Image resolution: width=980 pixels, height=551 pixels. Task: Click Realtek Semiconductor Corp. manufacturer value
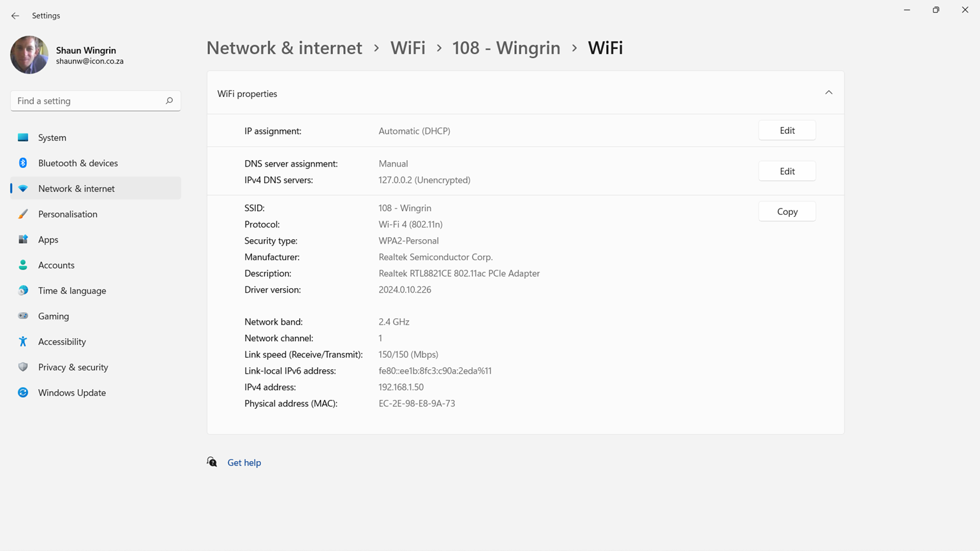coord(436,257)
